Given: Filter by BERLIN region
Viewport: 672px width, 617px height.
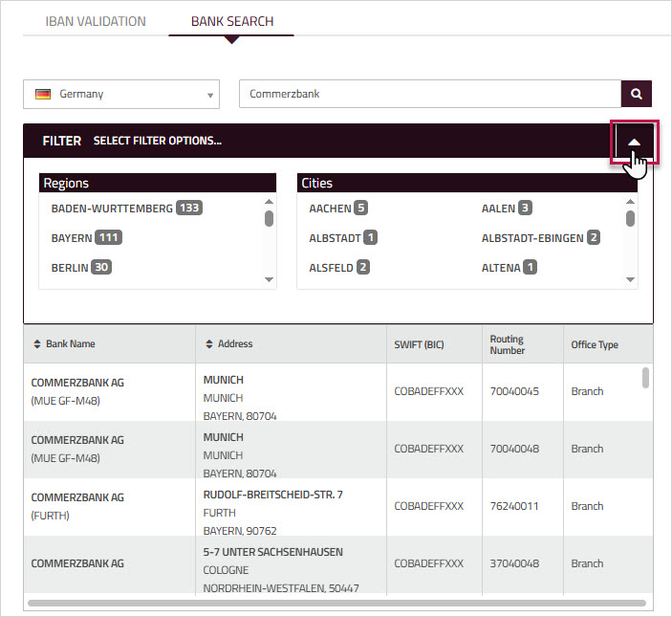Looking at the screenshot, I should (x=81, y=268).
